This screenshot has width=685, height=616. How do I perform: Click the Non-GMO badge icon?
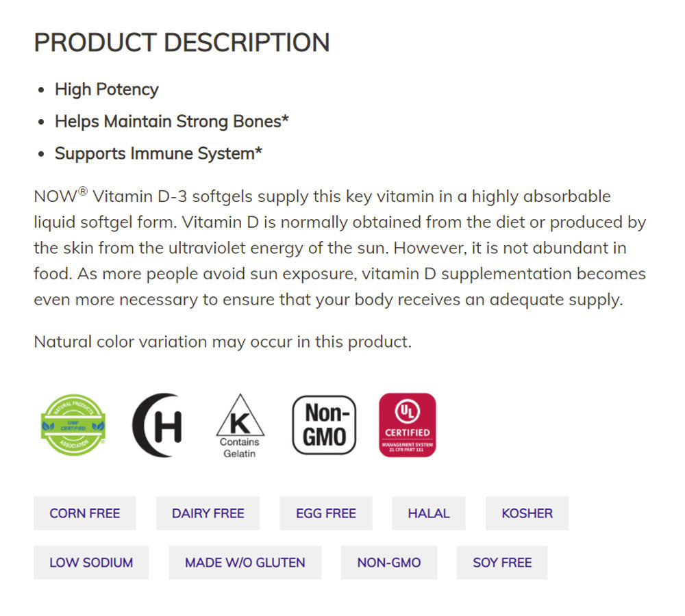click(x=324, y=424)
